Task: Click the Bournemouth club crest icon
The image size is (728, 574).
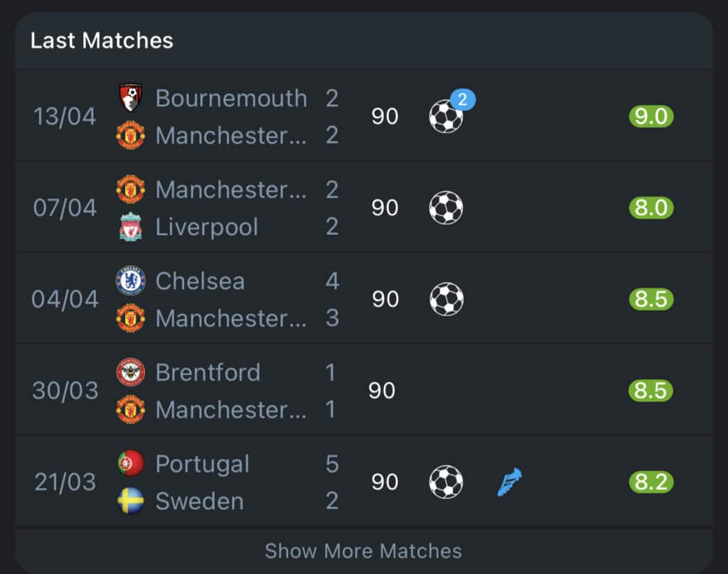Action: 130,98
